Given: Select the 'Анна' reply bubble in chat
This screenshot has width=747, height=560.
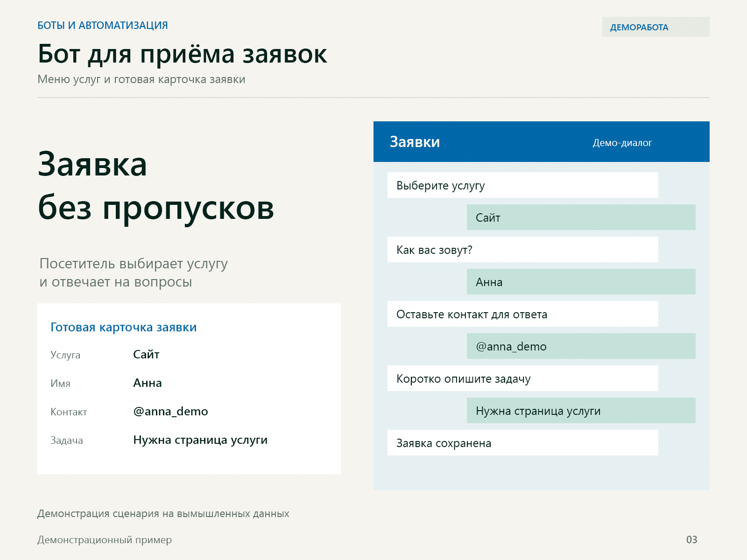Looking at the screenshot, I should [581, 282].
